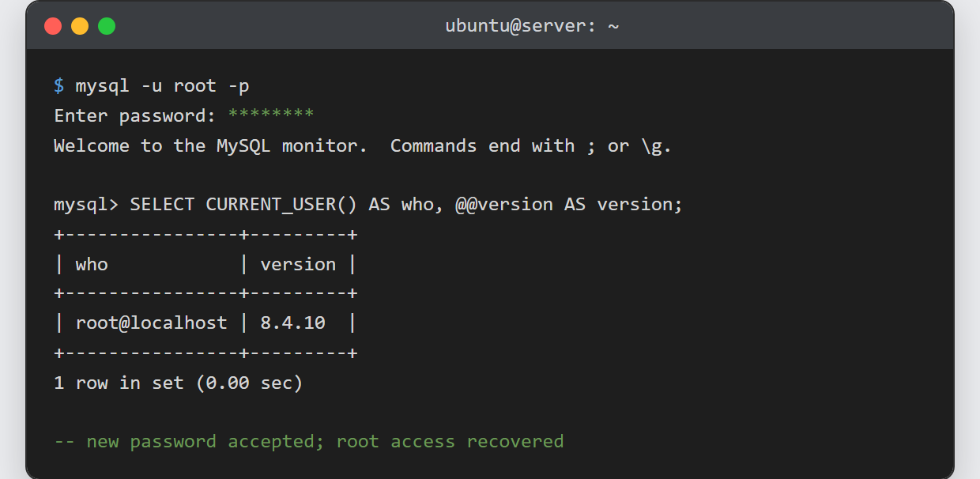Viewport: 980px width, 479px height.
Task: Click the blue $ shell prompt symbol
Action: (x=59, y=86)
